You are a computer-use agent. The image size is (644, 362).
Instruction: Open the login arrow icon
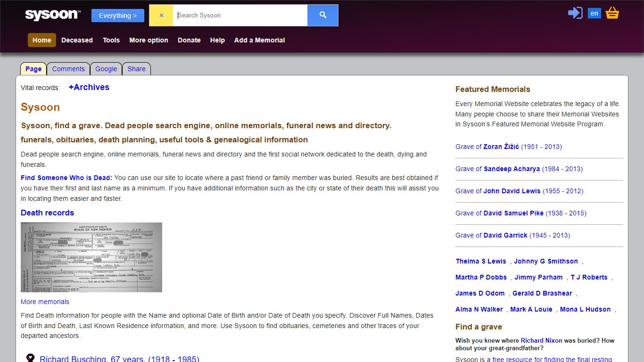click(575, 13)
